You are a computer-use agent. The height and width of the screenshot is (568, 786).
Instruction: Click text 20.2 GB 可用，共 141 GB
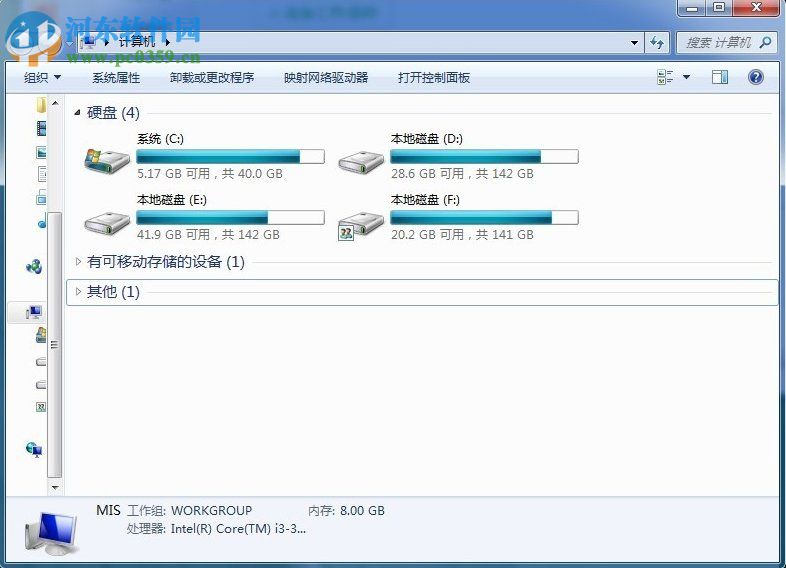pyautogui.click(x=462, y=235)
